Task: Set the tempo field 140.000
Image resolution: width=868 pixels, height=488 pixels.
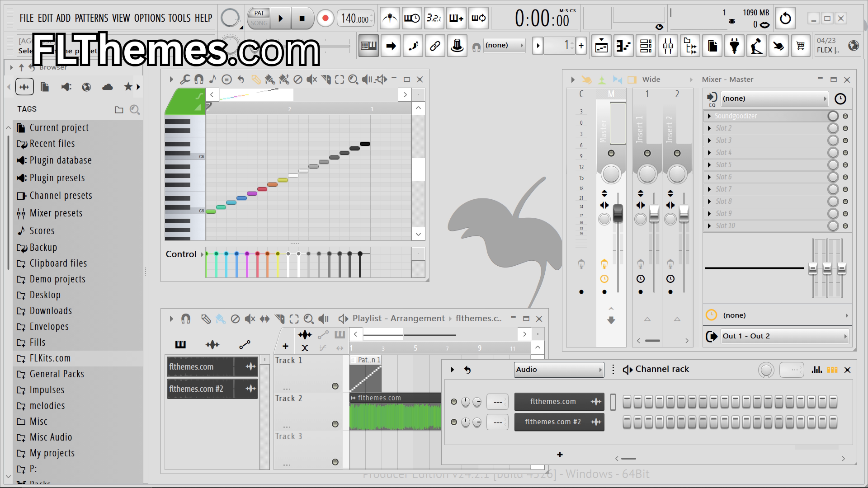Action: pyautogui.click(x=355, y=19)
